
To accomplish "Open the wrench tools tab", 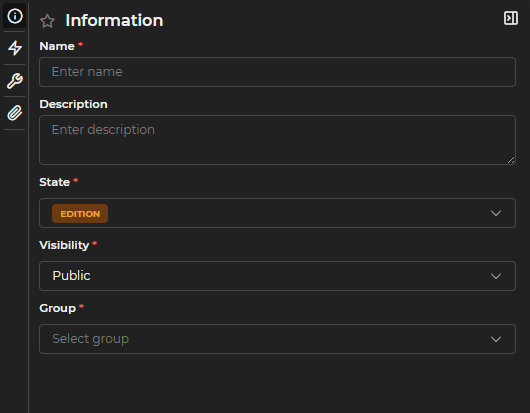I will (15, 81).
